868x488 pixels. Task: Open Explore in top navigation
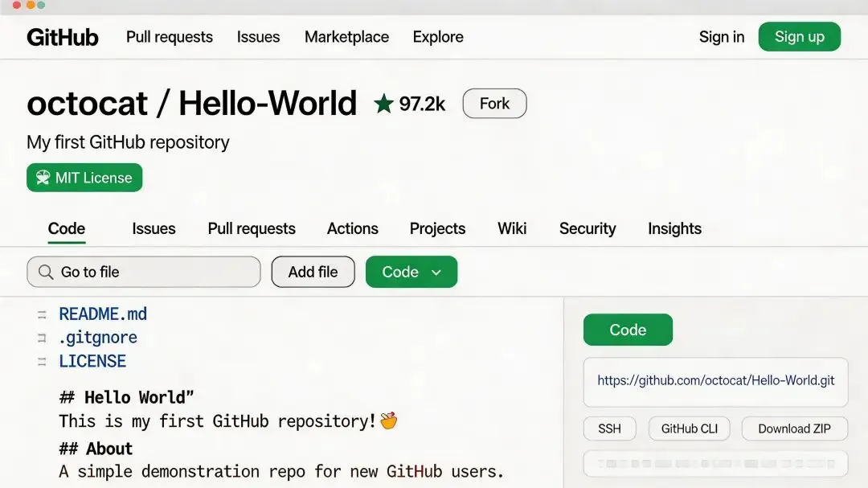pyautogui.click(x=439, y=37)
